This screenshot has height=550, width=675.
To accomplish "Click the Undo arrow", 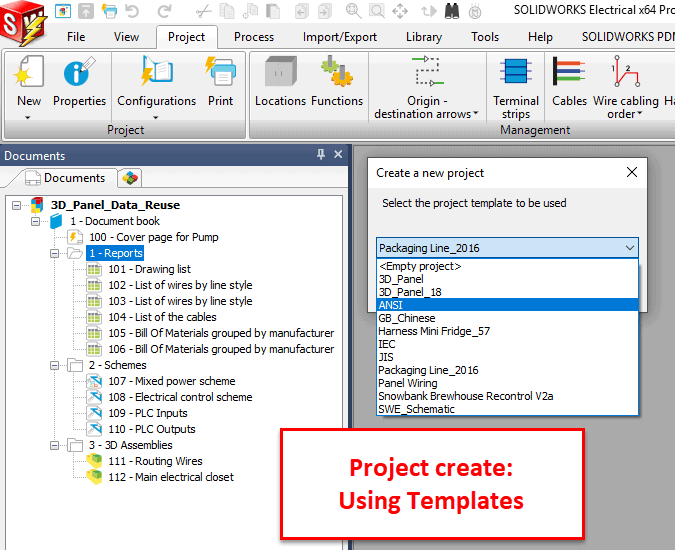I will coord(132,10).
